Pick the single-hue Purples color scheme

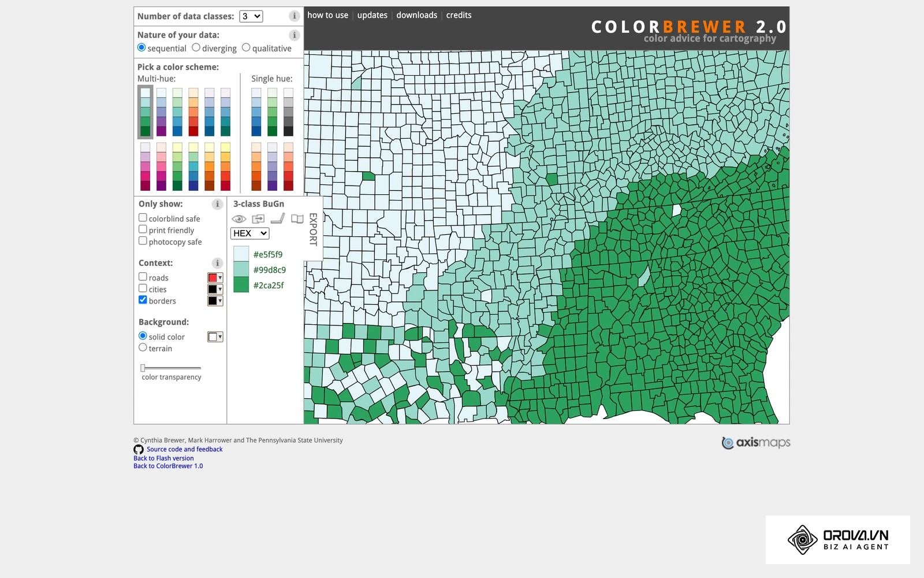coord(272,166)
